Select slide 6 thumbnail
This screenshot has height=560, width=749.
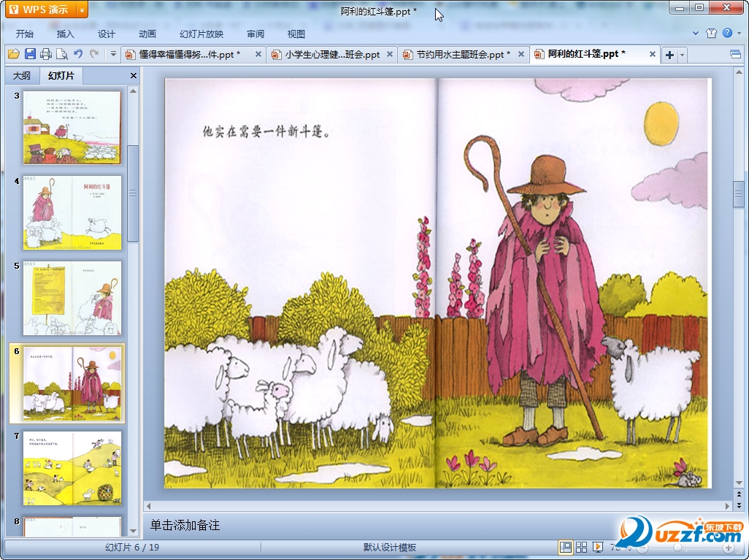coord(72,383)
